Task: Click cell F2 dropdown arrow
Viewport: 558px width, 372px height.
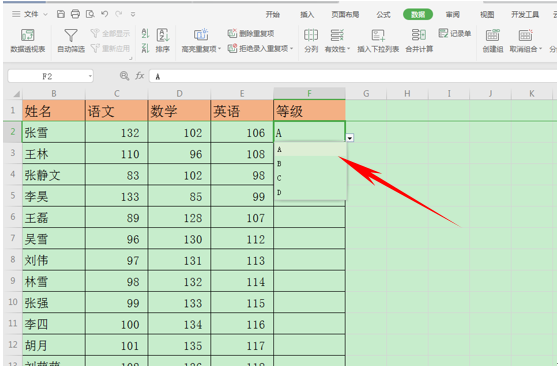Action: 350,138
